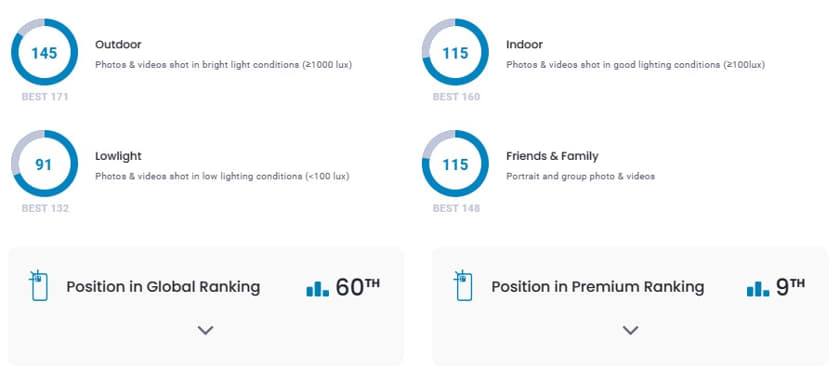840x381 pixels.
Task: Select the Lowlight category label
Action: pyautogui.click(x=118, y=156)
